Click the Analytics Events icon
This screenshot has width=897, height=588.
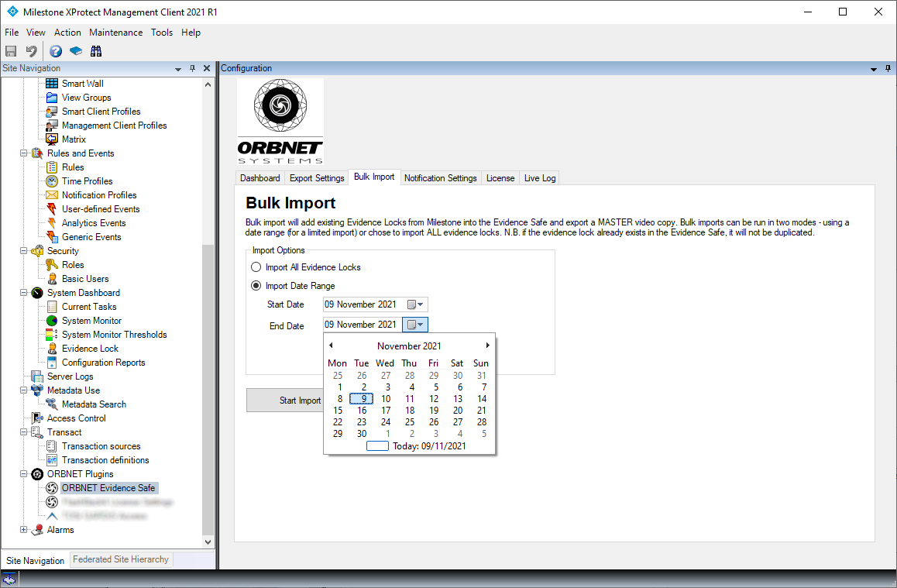(x=52, y=223)
